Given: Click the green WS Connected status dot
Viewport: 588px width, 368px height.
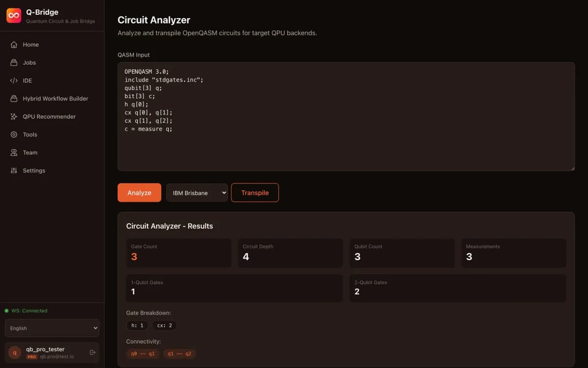Looking at the screenshot, I should click(7, 311).
